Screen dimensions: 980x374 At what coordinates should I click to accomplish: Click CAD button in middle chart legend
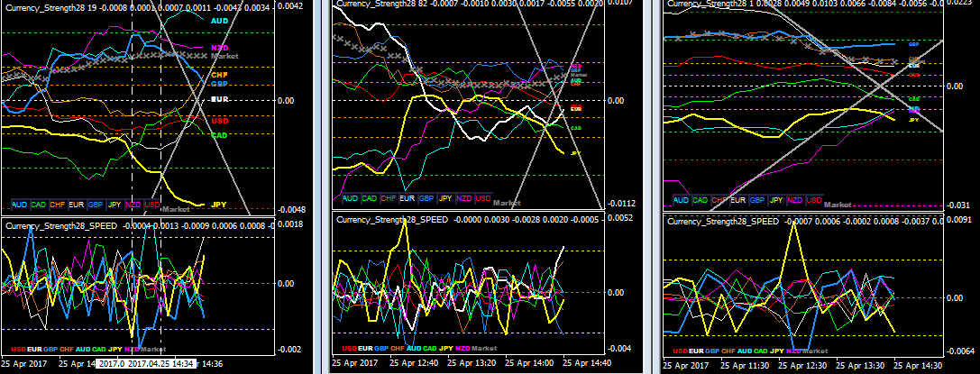click(370, 198)
